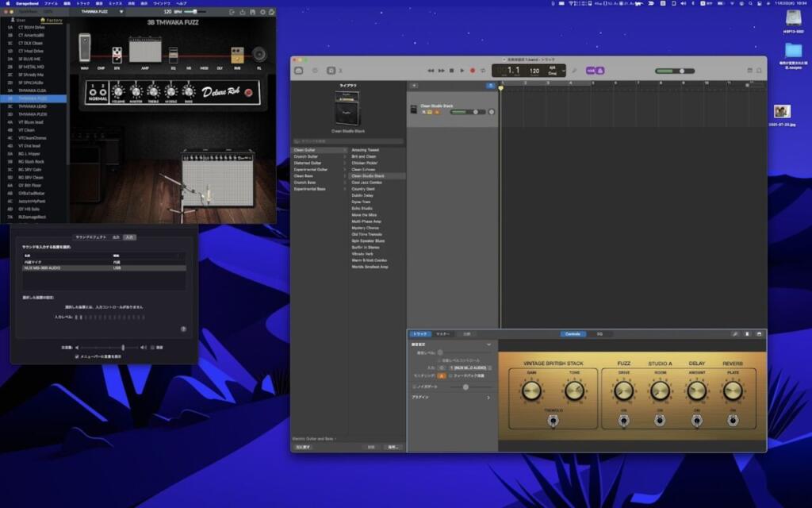The width and height of the screenshot is (812, 508).
Task: Switch to the Factory presets tab
Action: 52,20
